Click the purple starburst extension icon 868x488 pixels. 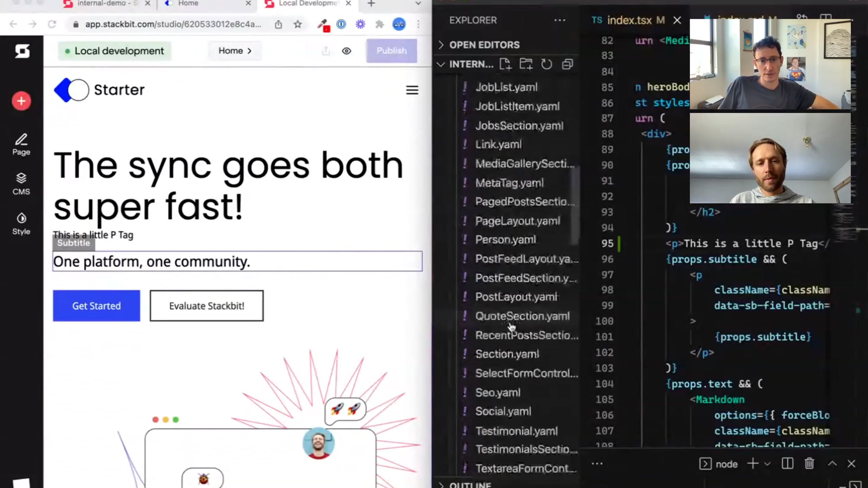coord(360,24)
